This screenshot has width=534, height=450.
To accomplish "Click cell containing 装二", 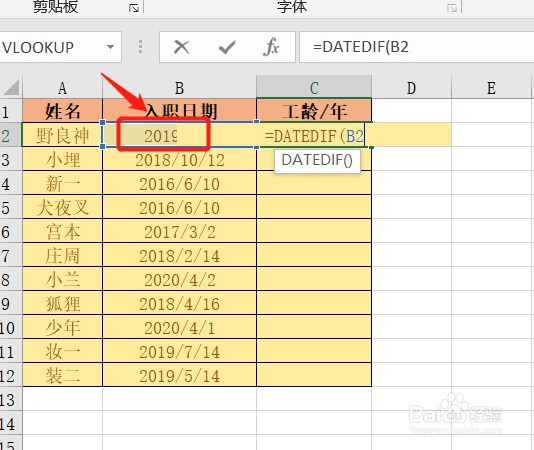I will pos(62,376).
